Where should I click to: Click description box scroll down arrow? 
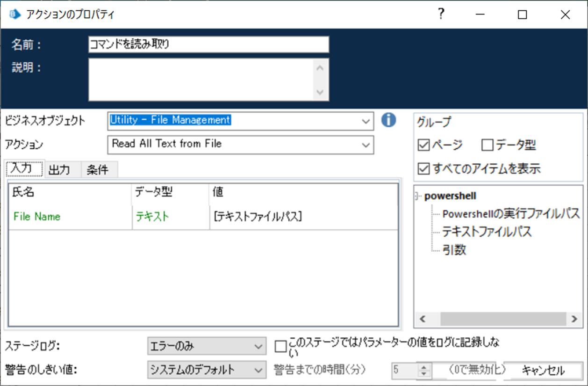(x=320, y=92)
